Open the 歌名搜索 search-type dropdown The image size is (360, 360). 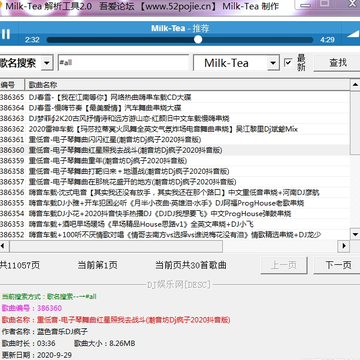pyautogui.click(x=47, y=63)
